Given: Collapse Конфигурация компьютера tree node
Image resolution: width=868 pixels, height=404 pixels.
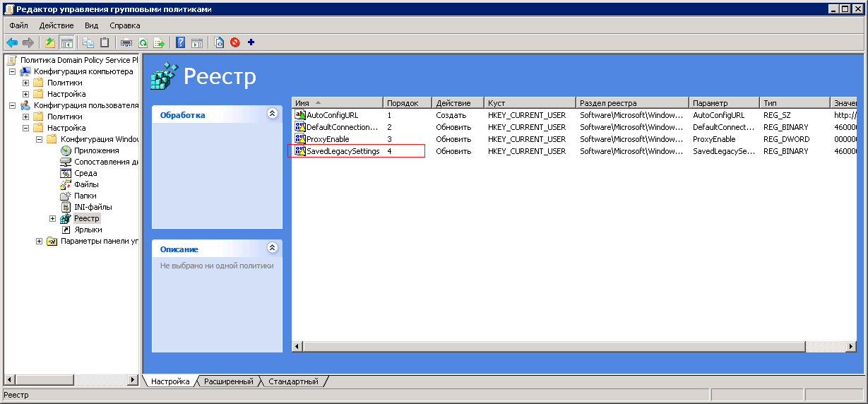Looking at the screenshot, I should [x=12, y=71].
